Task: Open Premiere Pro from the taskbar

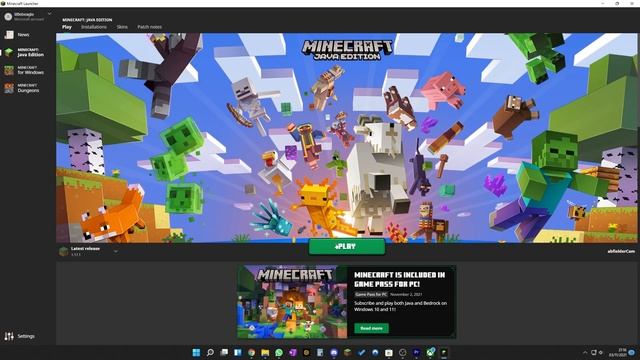Action: point(417,352)
